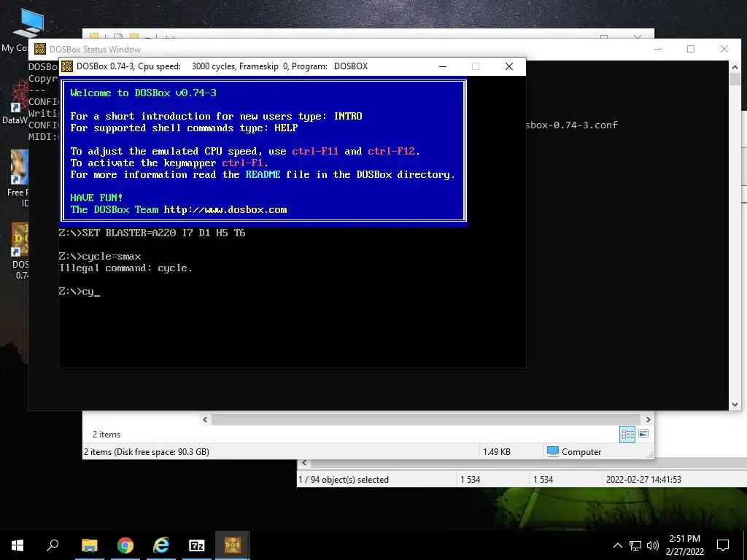
Task: Open the notification center icon
Action: coord(723,545)
